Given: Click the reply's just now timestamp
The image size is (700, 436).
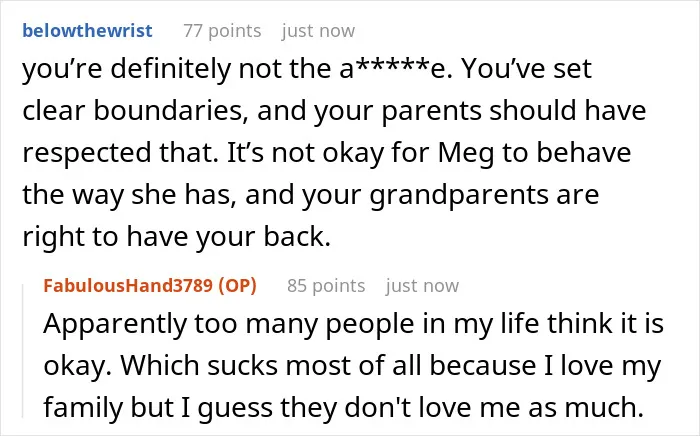Looking at the screenshot, I should 422,286.
